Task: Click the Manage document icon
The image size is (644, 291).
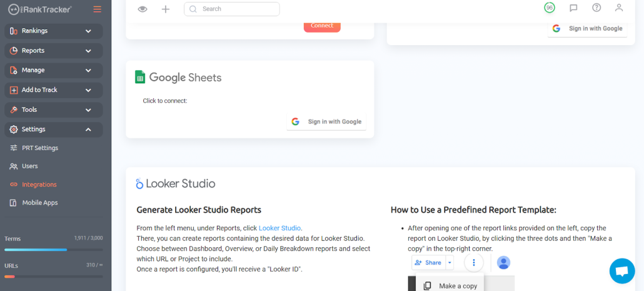Action: pos(14,70)
